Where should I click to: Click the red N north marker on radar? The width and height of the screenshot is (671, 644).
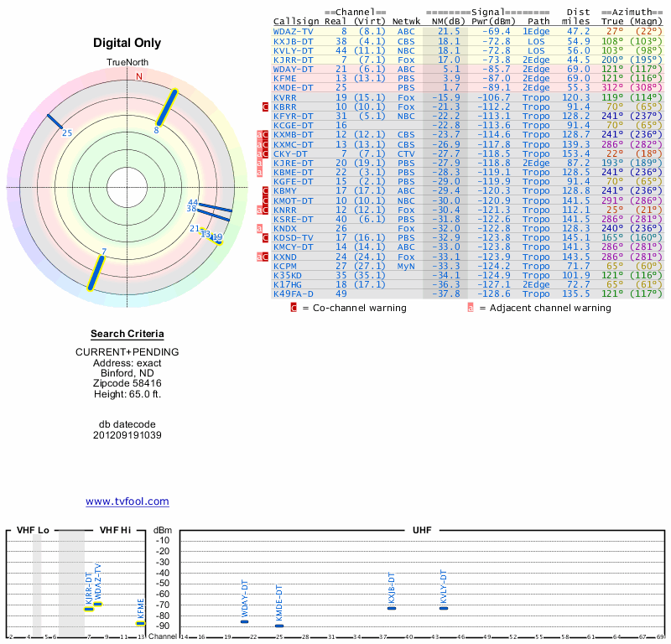[139, 76]
